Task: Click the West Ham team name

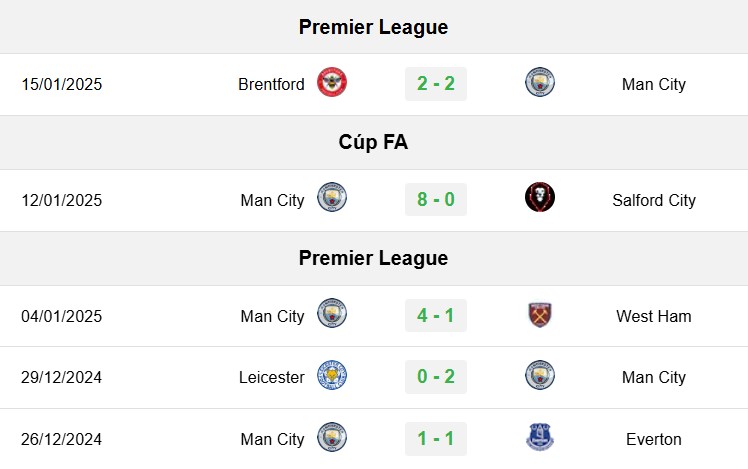Action: pos(654,316)
